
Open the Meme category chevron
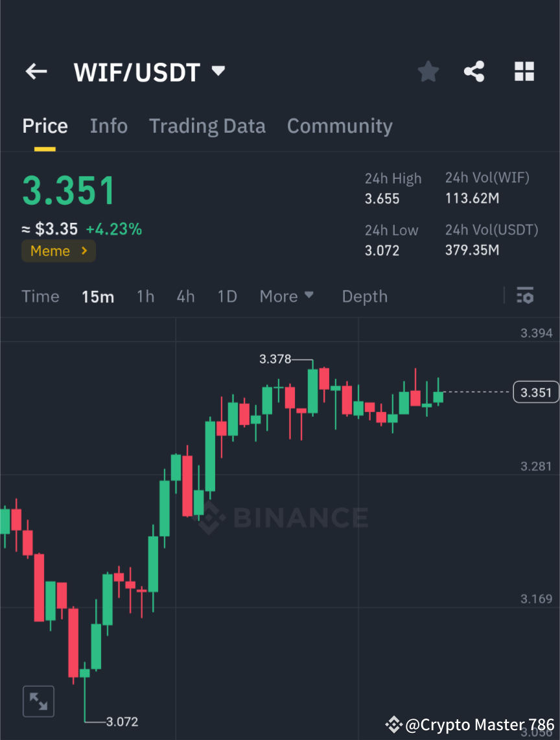[84, 251]
